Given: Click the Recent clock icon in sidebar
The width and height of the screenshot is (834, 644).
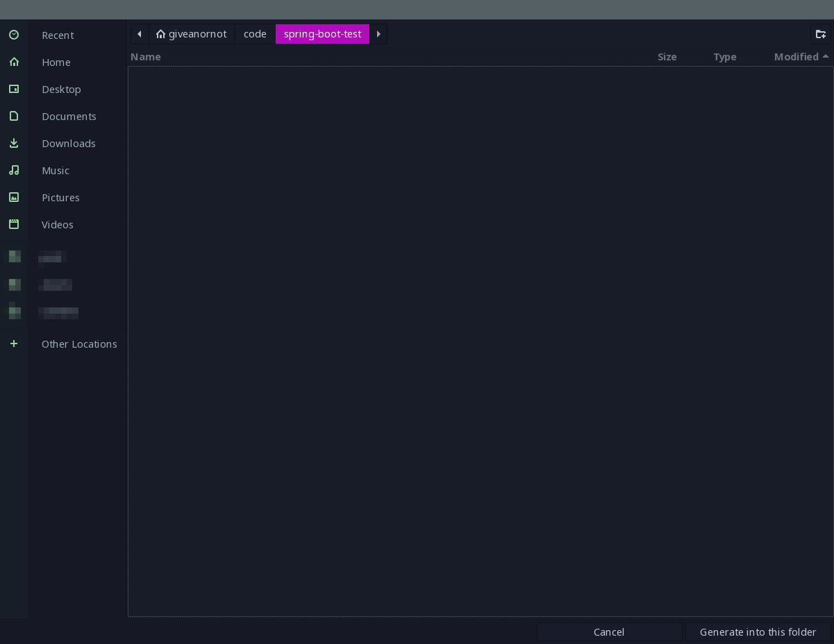Looking at the screenshot, I should click(14, 35).
